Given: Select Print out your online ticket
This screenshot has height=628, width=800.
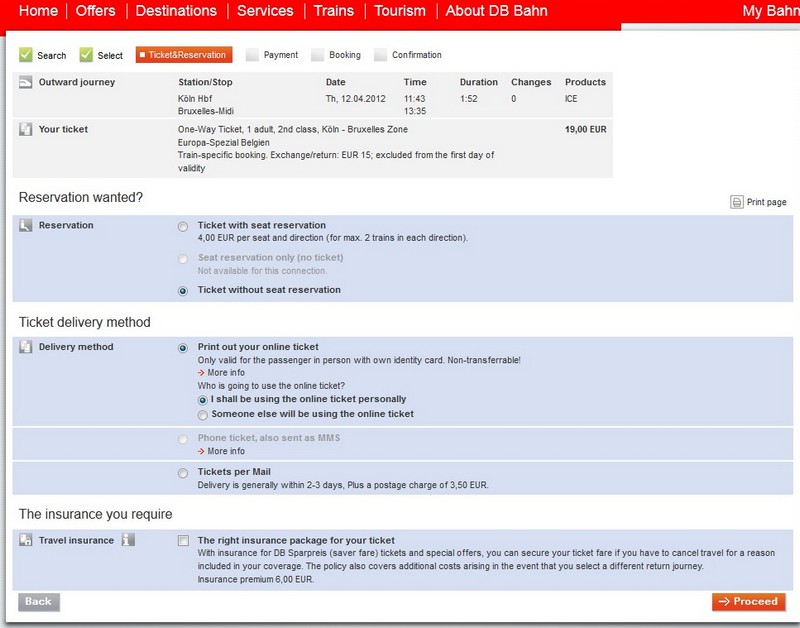Looking at the screenshot, I should 183,348.
